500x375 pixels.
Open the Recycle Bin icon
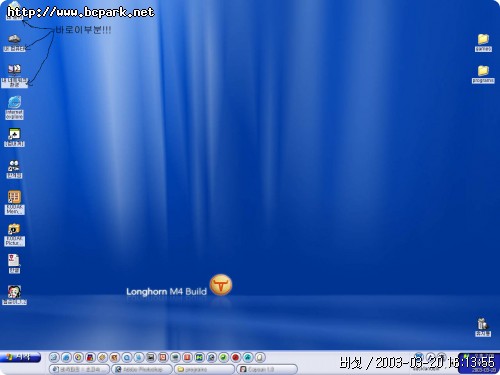pos(483,327)
